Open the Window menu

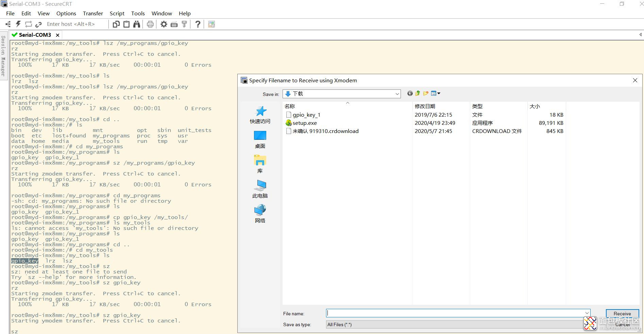pyautogui.click(x=162, y=13)
